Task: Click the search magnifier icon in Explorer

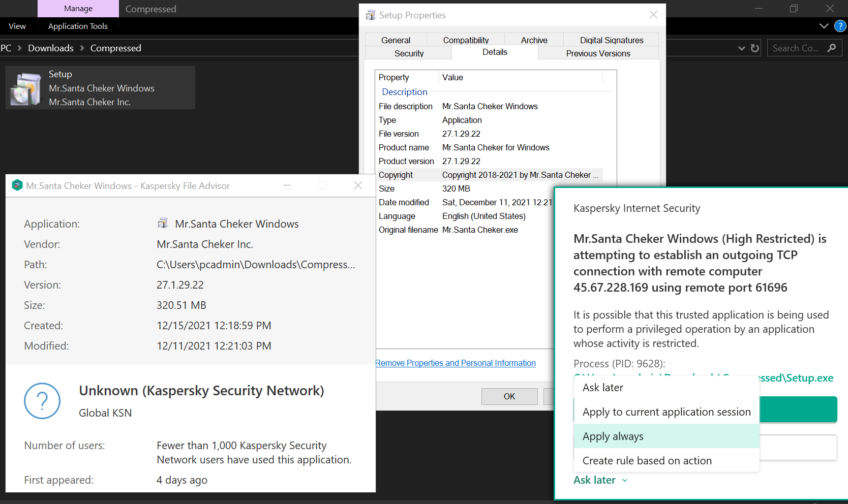Action: [832, 48]
